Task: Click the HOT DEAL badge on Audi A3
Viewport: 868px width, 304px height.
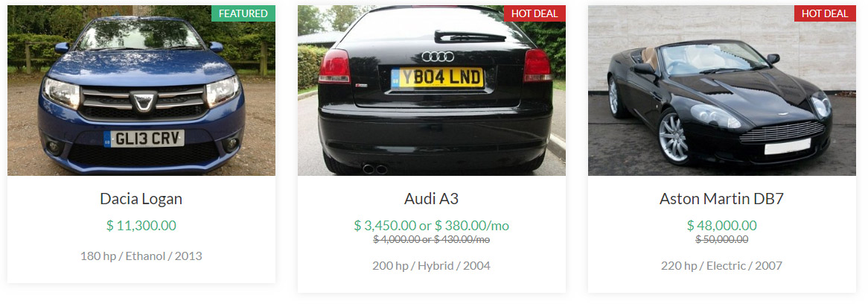Action: 534,13
